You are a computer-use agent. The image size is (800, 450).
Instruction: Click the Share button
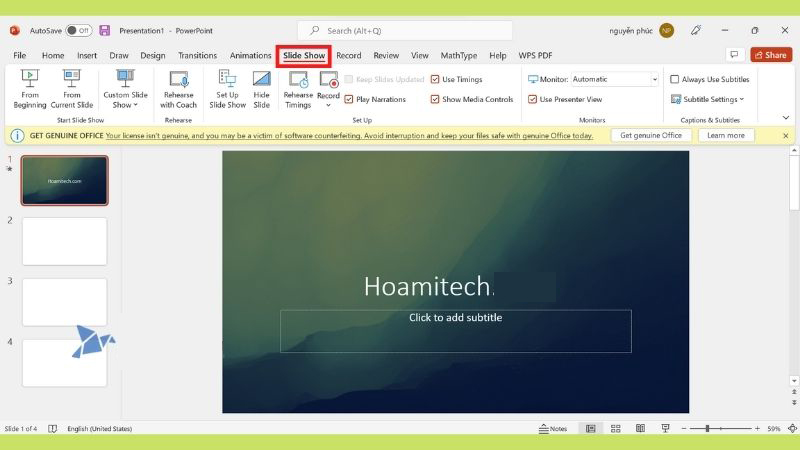tap(771, 55)
